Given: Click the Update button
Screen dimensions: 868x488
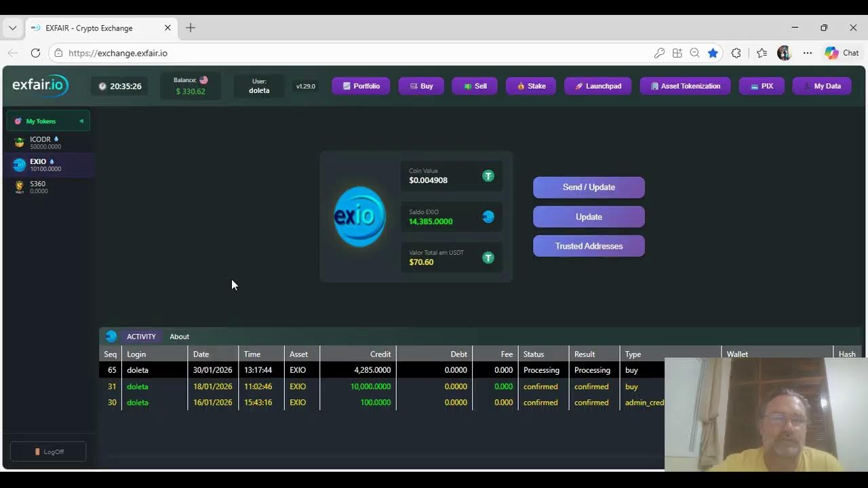Looking at the screenshot, I should pyautogui.click(x=589, y=217).
